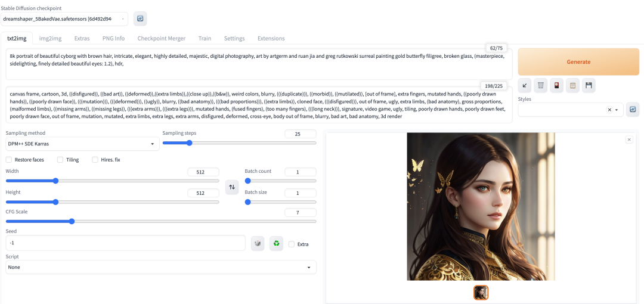The image size is (644, 304).
Task: Click the Generate button
Action: pyautogui.click(x=578, y=61)
